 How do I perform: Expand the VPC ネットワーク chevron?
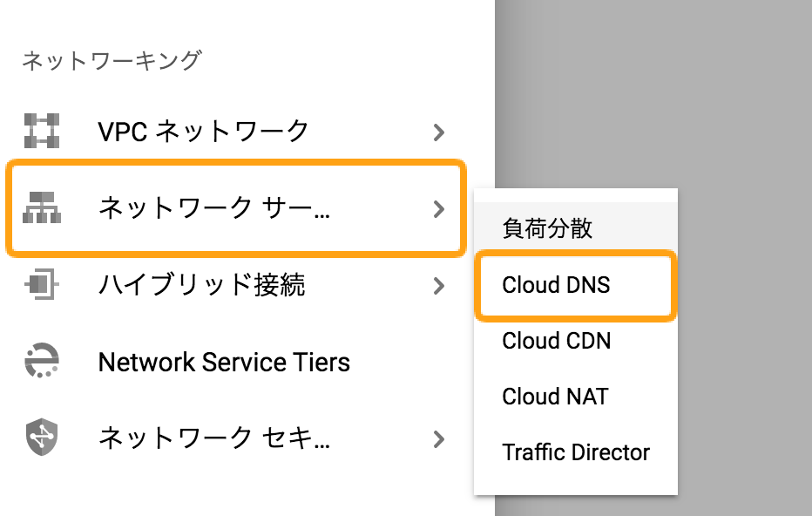coord(438,132)
